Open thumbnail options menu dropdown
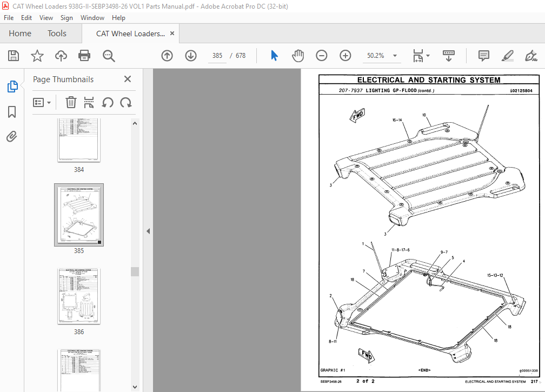Screen dimensions: 545x392 coord(42,103)
